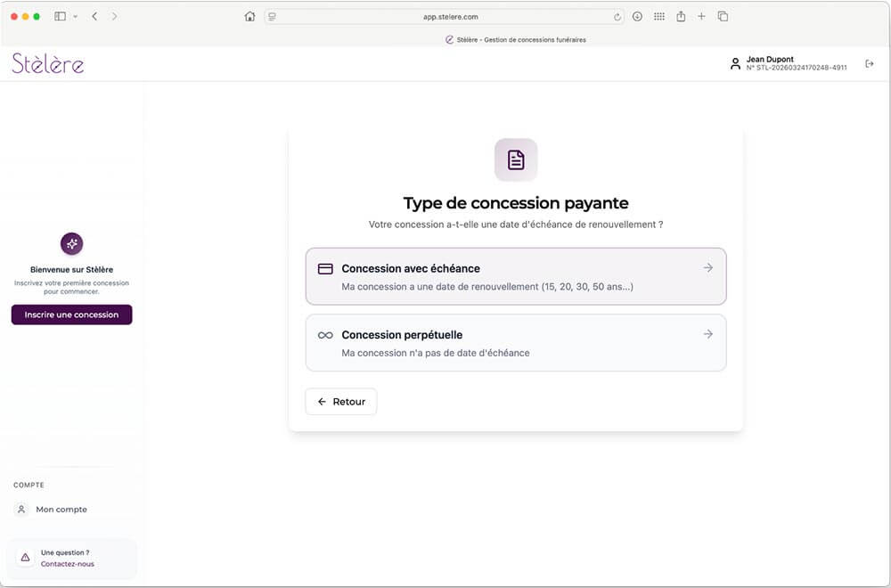Screen dimensions: 891x588
Task: Click the Bienvenue sur Stèlère text
Action: pos(71,270)
